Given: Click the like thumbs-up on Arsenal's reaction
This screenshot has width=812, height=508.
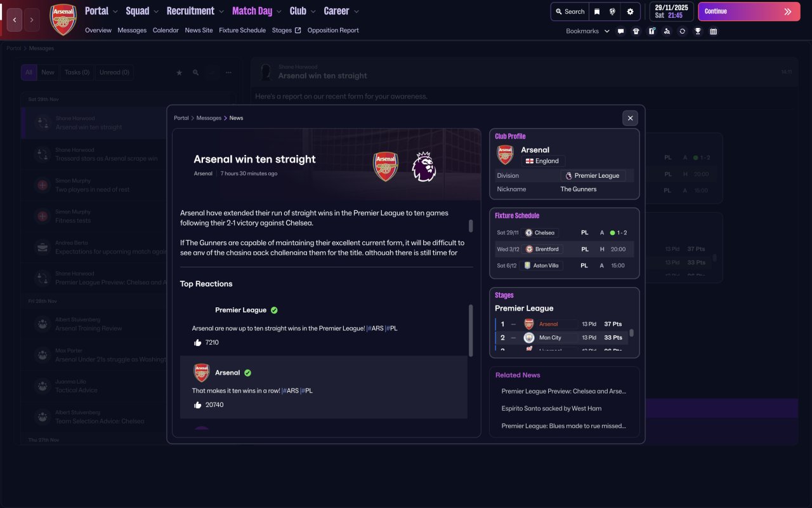Looking at the screenshot, I should 197,404.
